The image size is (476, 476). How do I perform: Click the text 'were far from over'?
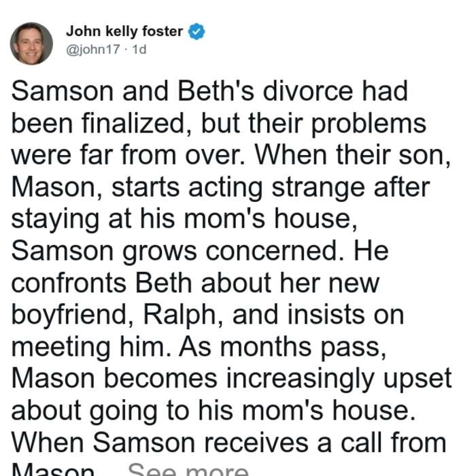pyautogui.click(x=128, y=155)
